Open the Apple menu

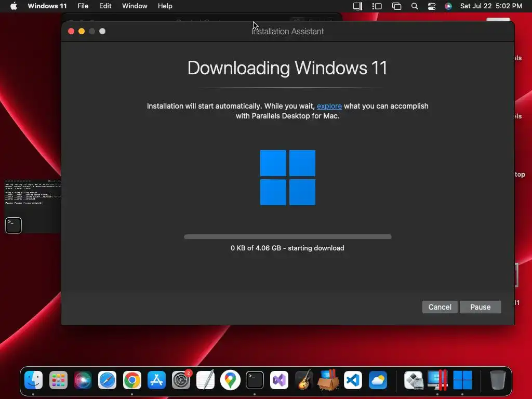tap(14, 6)
